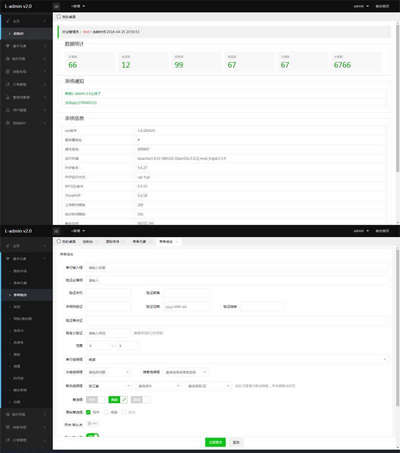400x453 pixels.
Task: Toggle the green switch with checkmark
Action: tap(118, 399)
